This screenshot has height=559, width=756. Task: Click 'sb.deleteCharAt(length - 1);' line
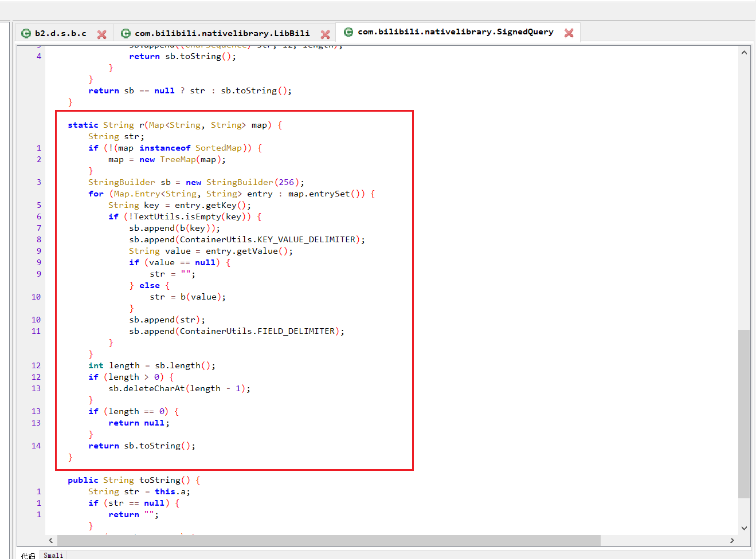tap(179, 388)
